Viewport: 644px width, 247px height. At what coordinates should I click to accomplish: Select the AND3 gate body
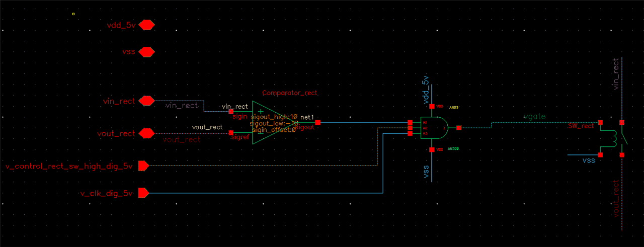[436, 128]
